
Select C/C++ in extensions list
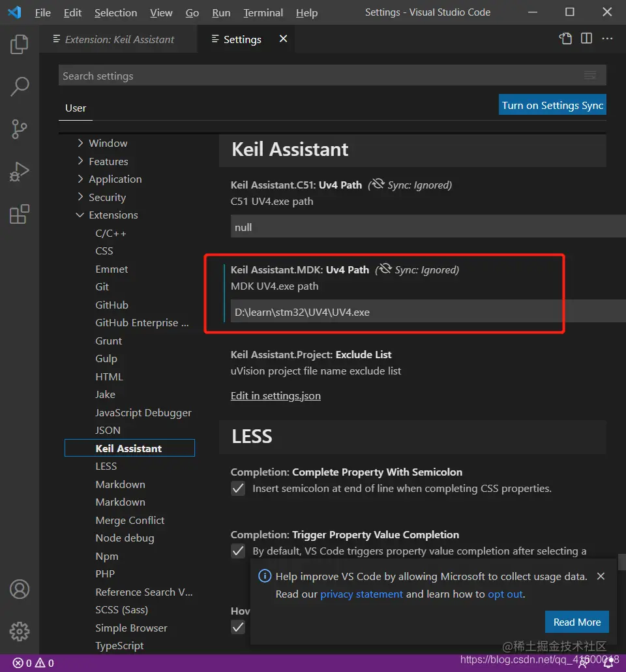point(111,234)
